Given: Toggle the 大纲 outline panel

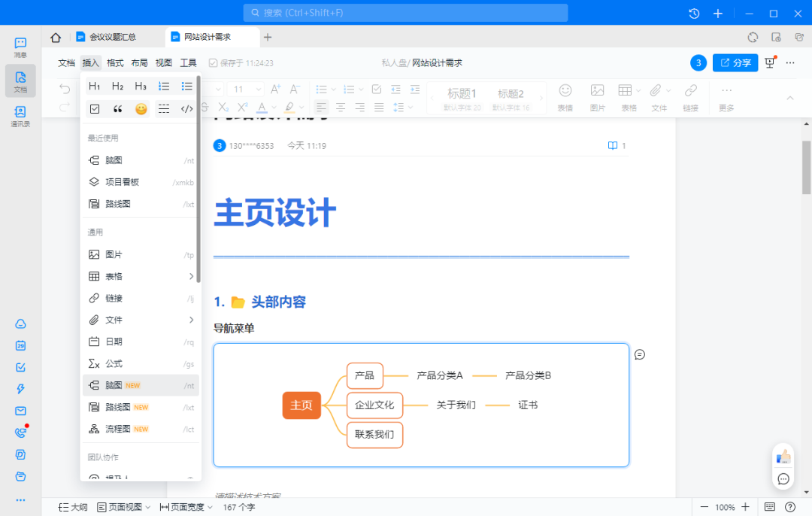Looking at the screenshot, I should pos(73,507).
